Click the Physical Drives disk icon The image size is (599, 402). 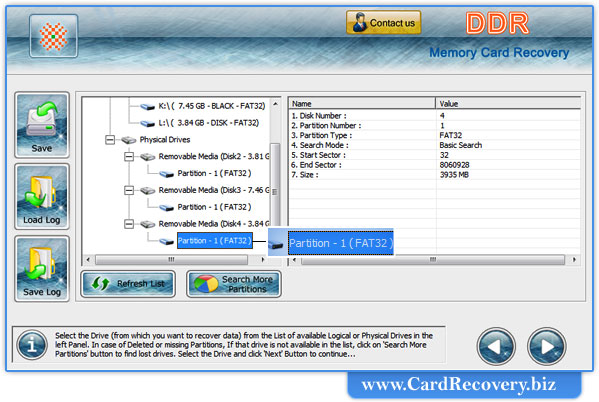point(129,140)
